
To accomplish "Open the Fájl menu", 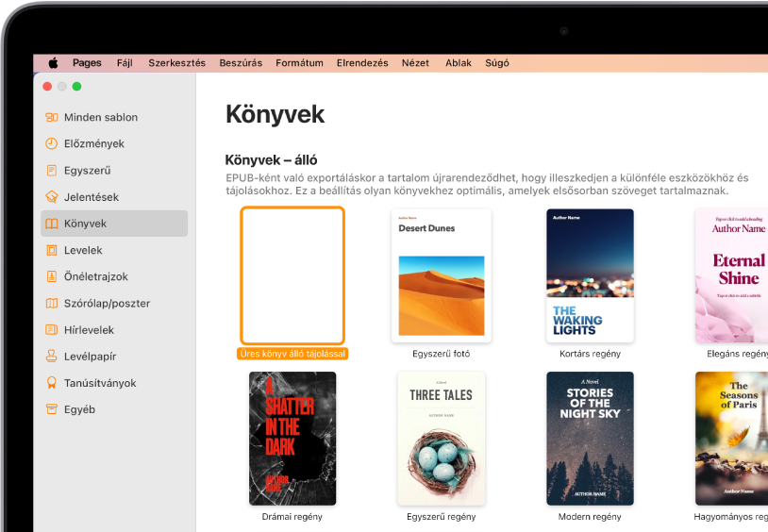I will (x=125, y=62).
